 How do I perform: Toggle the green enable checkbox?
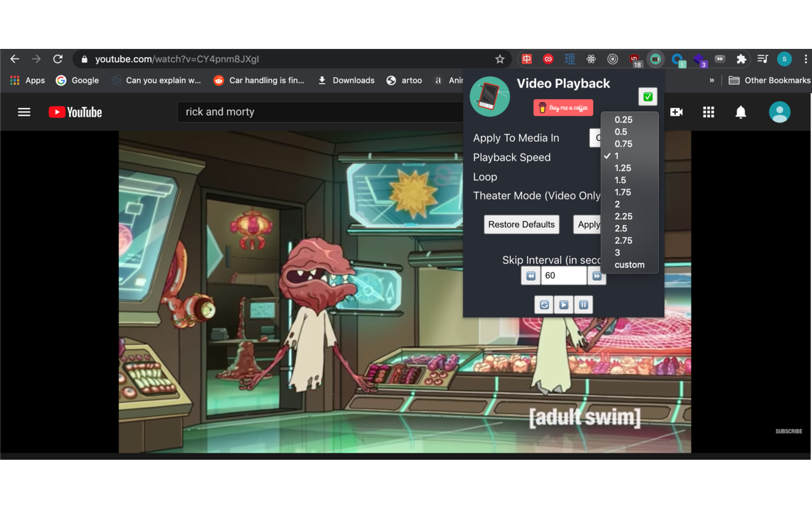pyautogui.click(x=648, y=97)
